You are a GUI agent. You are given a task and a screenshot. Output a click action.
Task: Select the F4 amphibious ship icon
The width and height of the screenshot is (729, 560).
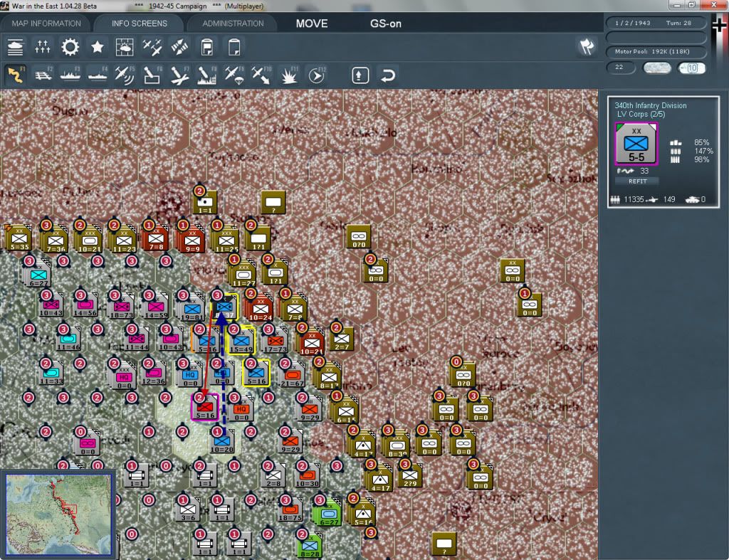(98, 75)
